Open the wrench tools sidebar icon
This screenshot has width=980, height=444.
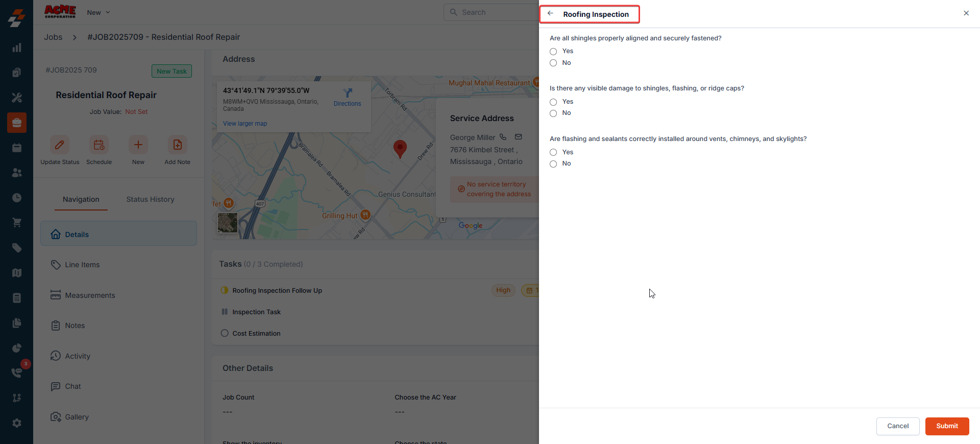(17, 98)
